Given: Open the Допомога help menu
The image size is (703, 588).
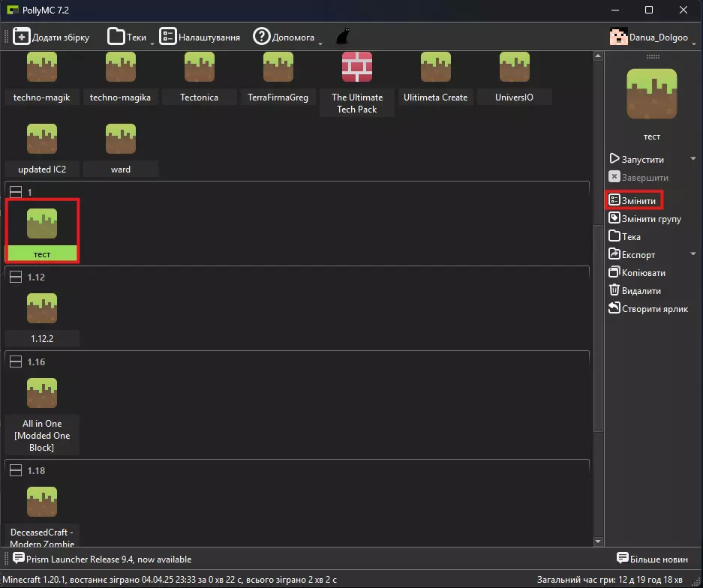Looking at the screenshot, I should [x=284, y=37].
